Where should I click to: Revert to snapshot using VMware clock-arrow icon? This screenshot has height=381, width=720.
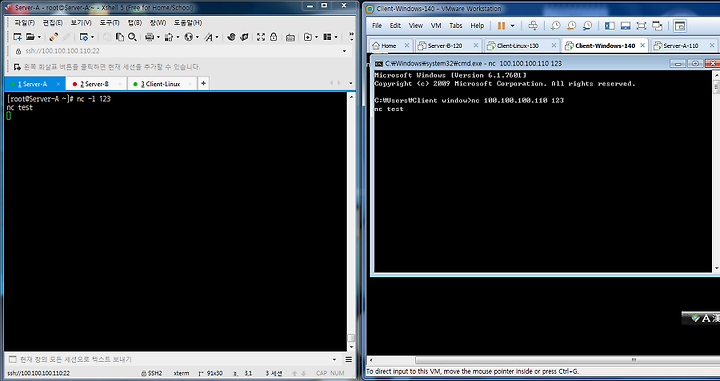(x=571, y=26)
